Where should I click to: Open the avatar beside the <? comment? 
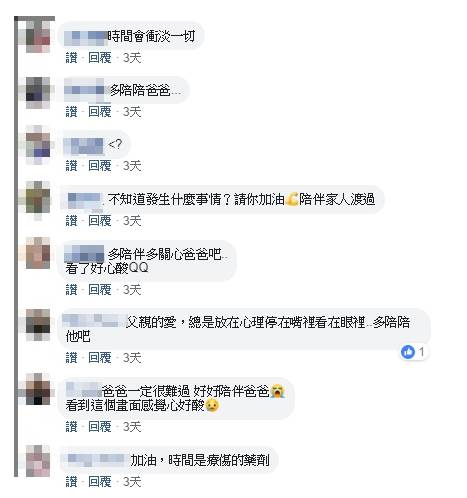click(x=38, y=145)
